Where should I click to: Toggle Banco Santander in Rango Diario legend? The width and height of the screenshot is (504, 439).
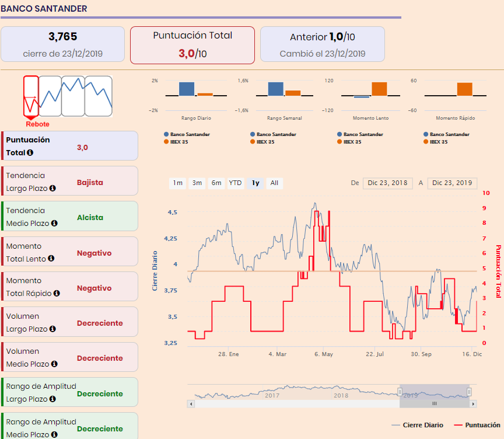[187, 134]
